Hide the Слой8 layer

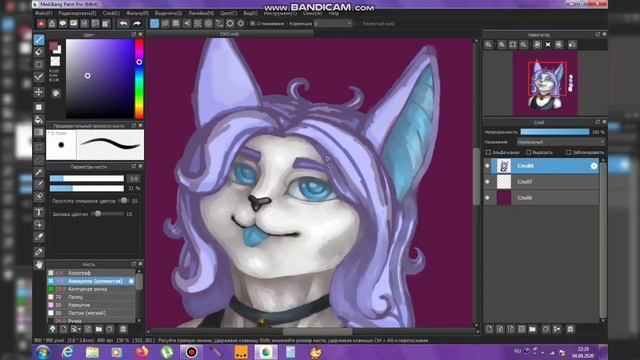click(487, 166)
